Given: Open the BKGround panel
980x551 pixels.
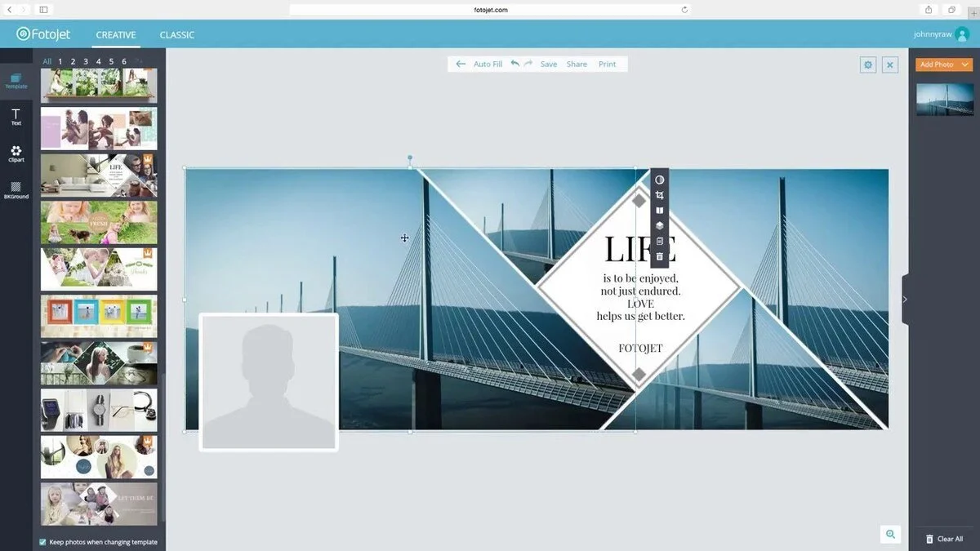Looking at the screenshot, I should pyautogui.click(x=16, y=190).
